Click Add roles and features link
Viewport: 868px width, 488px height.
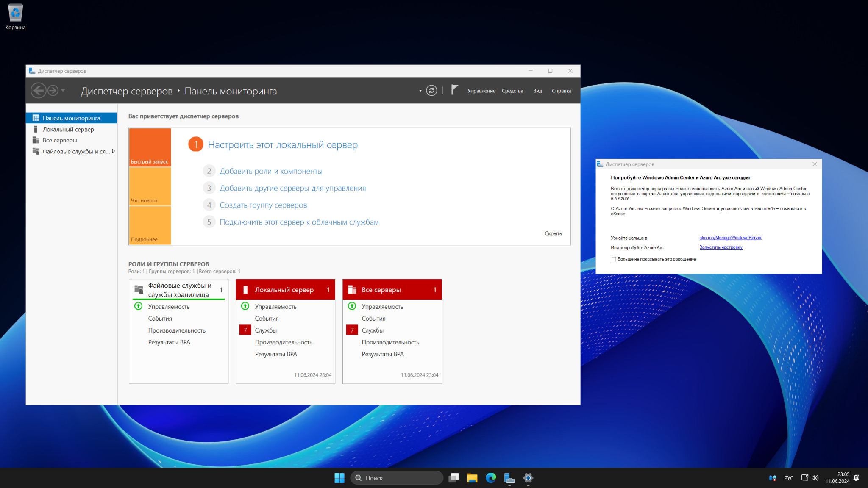point(271,171)
